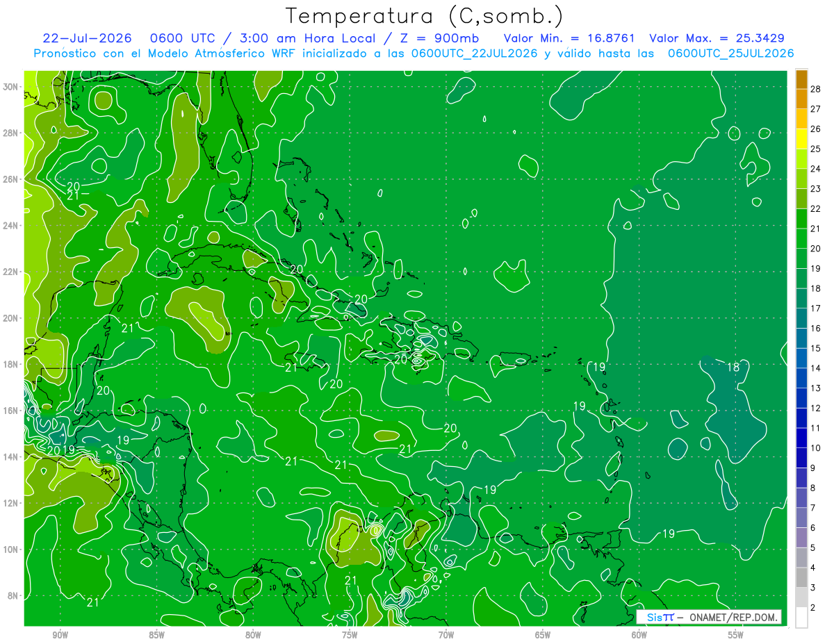
Task: Click the 26N latitude axis label
Action: pyautogui.click(x=10, y=179)
